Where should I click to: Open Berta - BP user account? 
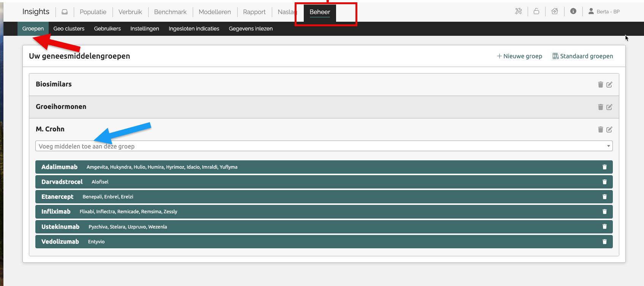point(604,11)
